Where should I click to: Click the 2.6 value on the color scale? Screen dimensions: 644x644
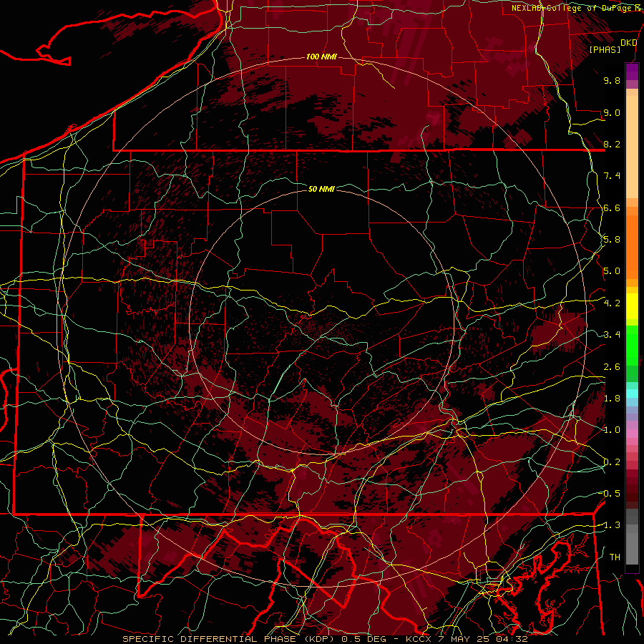tap(612, 367)
